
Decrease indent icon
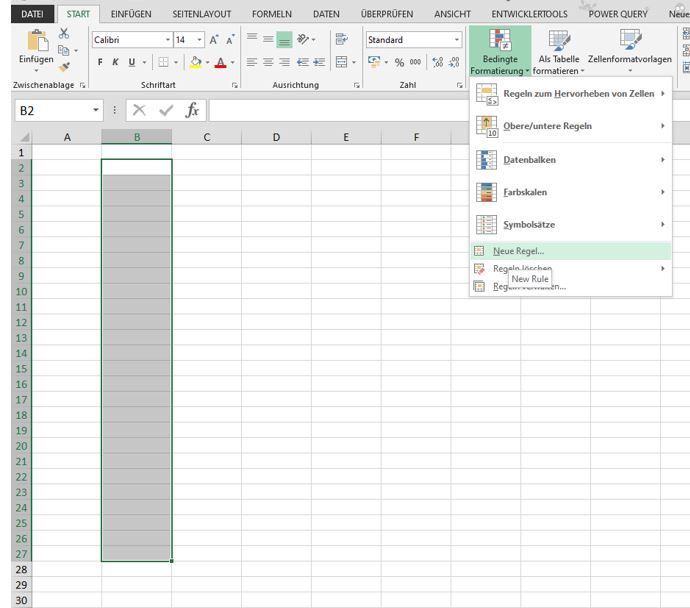point(303,62)
